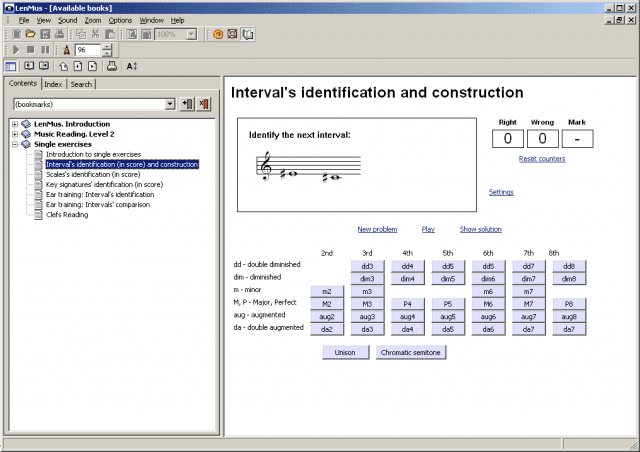Select the P5 interval button
The height and width of the screenshot is (452, 640).
click(447, 304)
